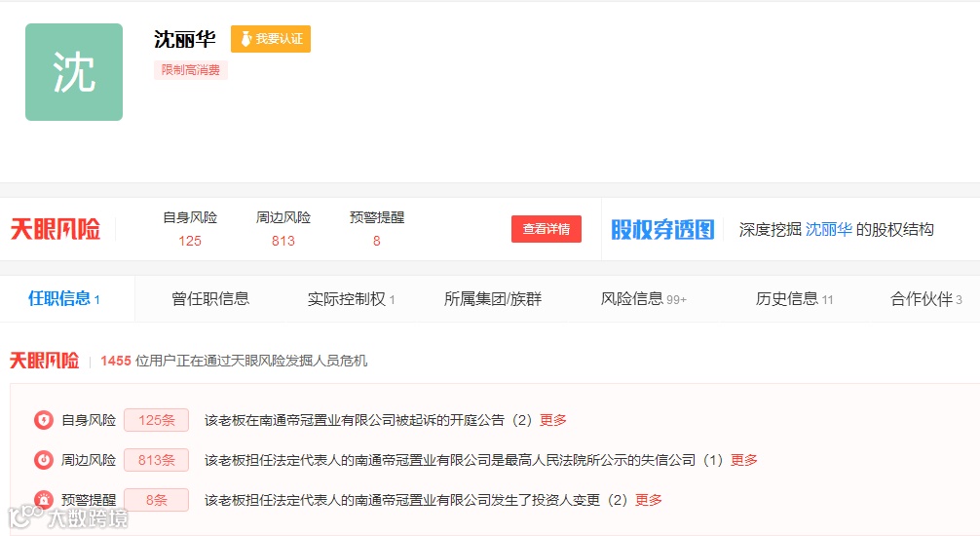Click the 开庭公告 risk description text
Screen dimensions: 980x536
point(368,420)
